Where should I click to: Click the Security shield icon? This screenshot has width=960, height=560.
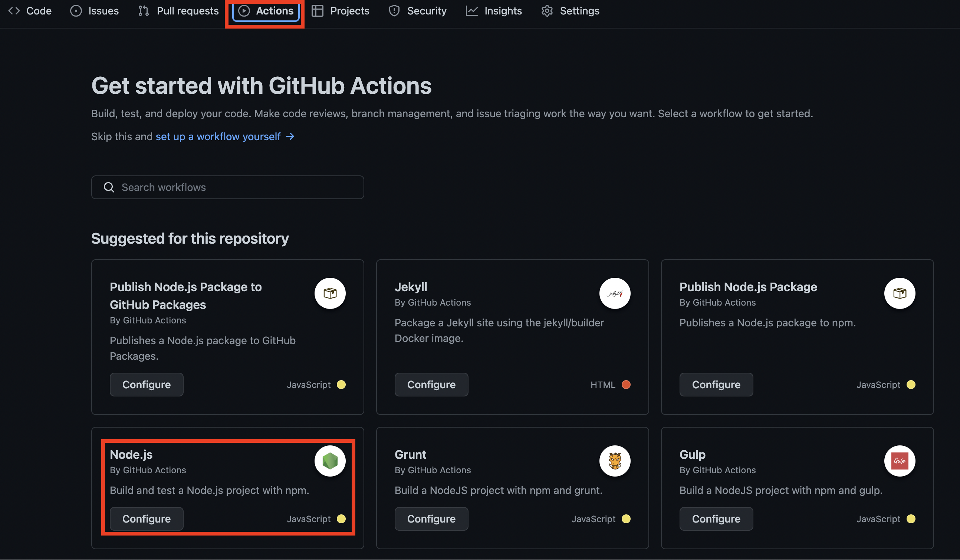(394, 11)
